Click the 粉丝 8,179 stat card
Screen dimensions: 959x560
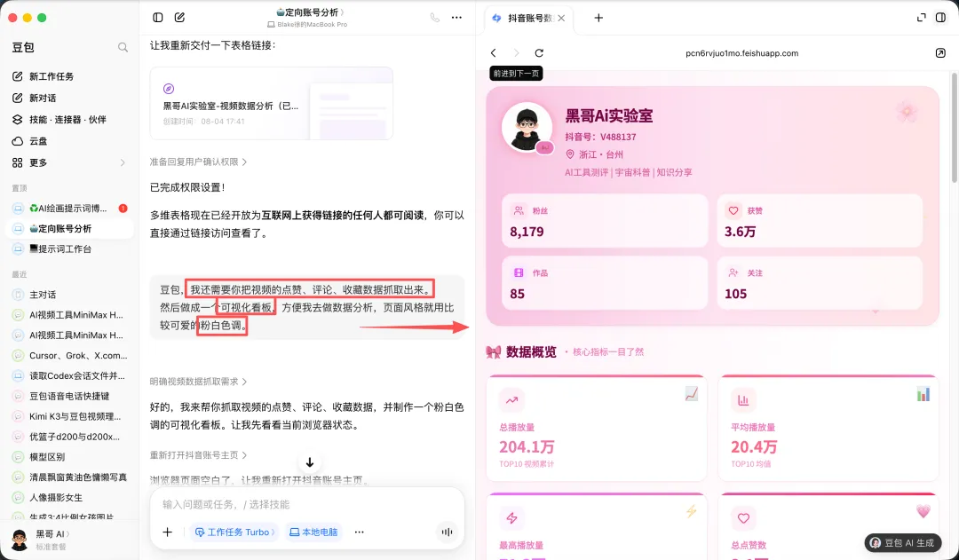[x=605, y=221]
